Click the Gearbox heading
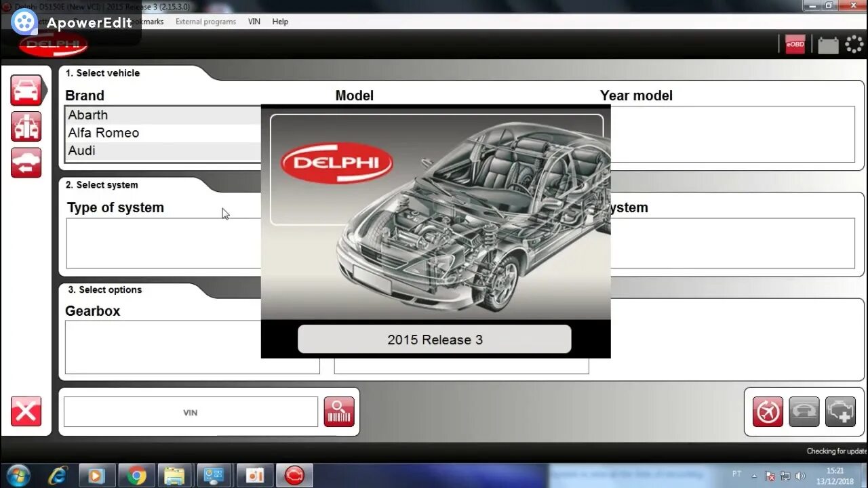868x488 pixels. [92, 311]
